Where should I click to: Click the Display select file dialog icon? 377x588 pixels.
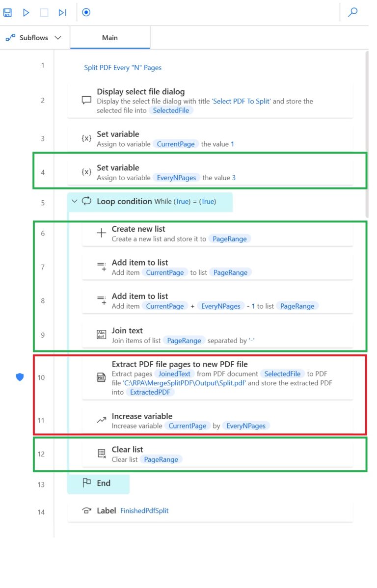87,100
